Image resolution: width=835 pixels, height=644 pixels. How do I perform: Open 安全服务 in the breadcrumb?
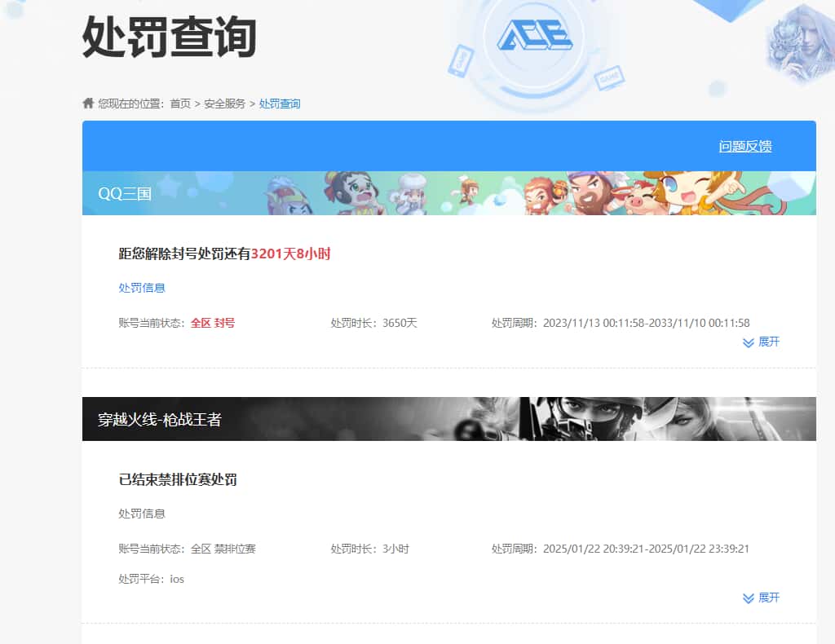pos(224,104)
